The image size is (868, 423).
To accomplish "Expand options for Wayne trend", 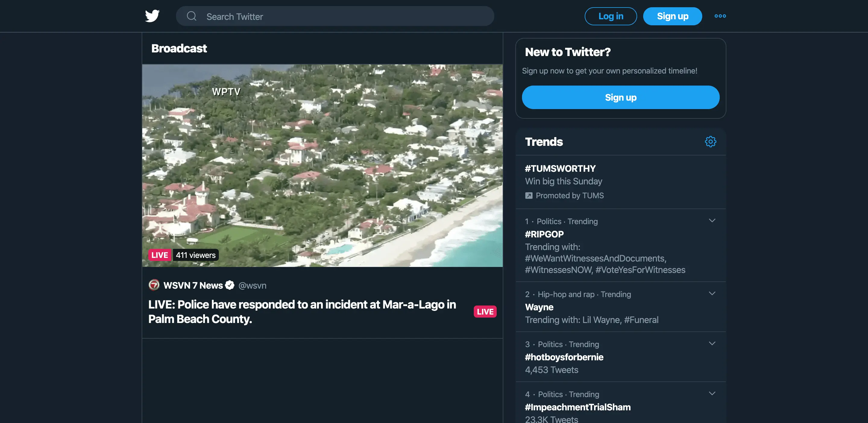I will point(712,293).
